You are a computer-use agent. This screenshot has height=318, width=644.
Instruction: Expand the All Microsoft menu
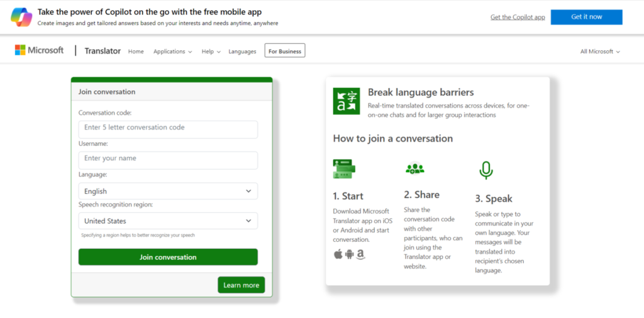600,52
